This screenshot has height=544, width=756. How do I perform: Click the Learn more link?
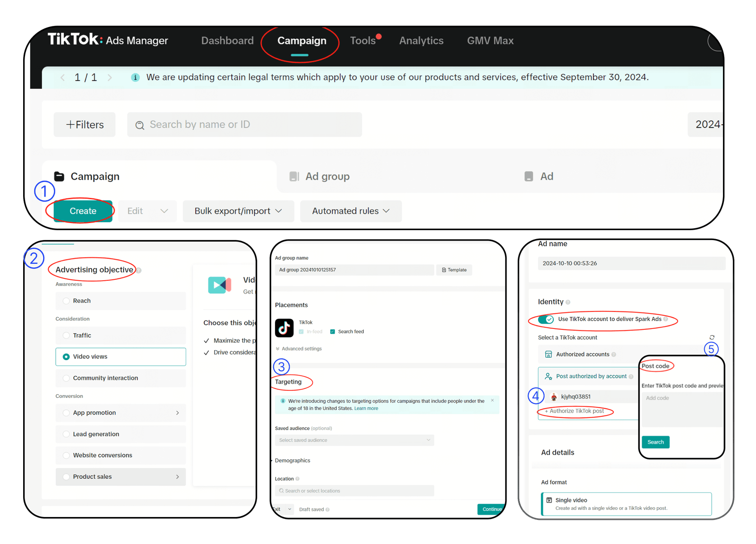pyautogui.click(x=366, y=408)
